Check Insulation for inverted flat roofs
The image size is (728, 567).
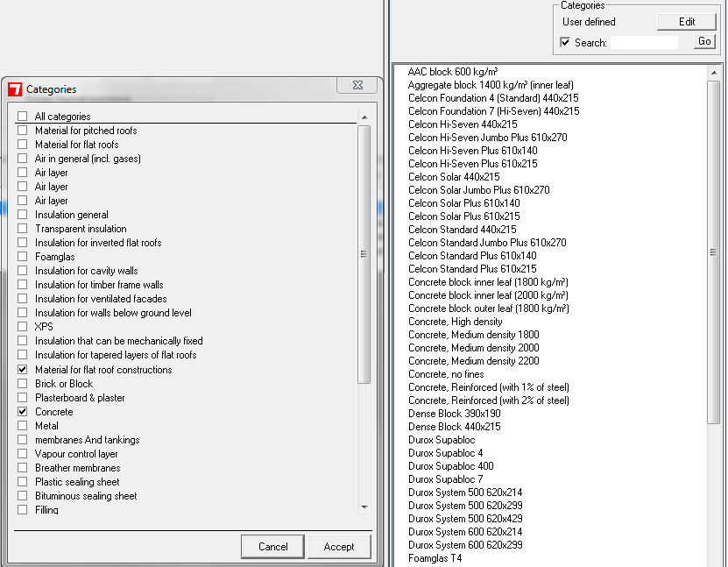[x=22, y=243]
